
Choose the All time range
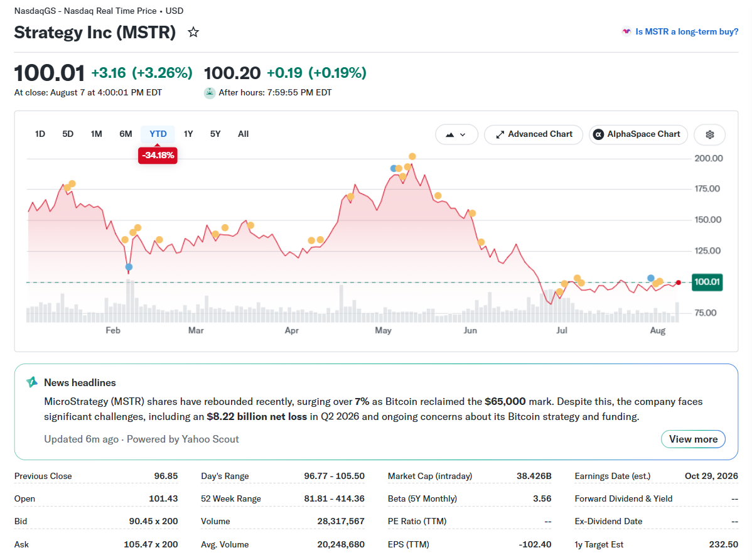243,134
